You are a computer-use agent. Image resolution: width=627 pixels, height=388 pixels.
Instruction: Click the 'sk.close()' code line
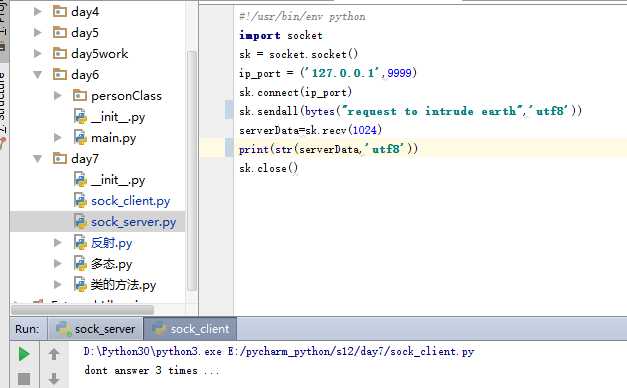(x=269, y=168)
